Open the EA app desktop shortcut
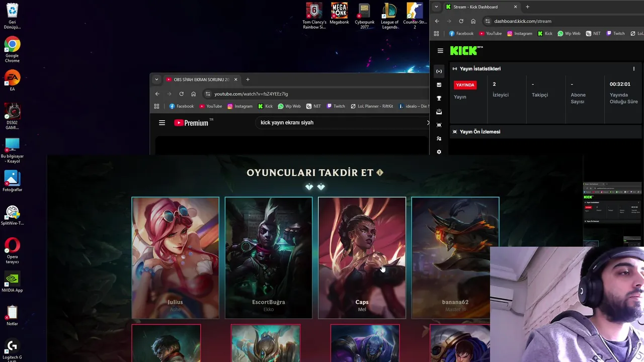 12,80
